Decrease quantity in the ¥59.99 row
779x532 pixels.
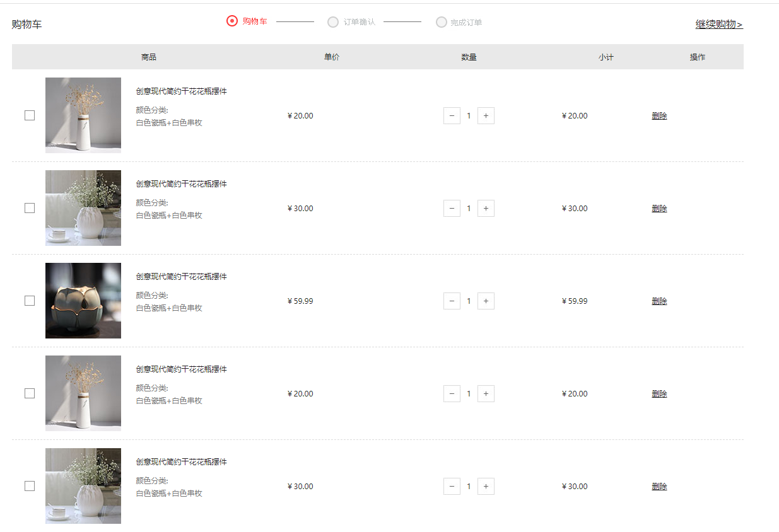[452, 301]
